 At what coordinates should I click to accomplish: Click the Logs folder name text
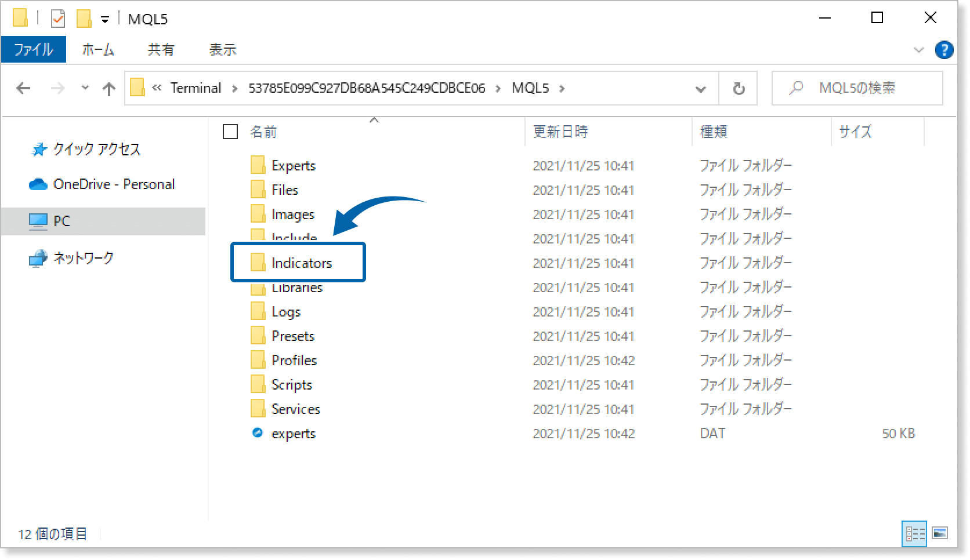[x=286, y=312]
